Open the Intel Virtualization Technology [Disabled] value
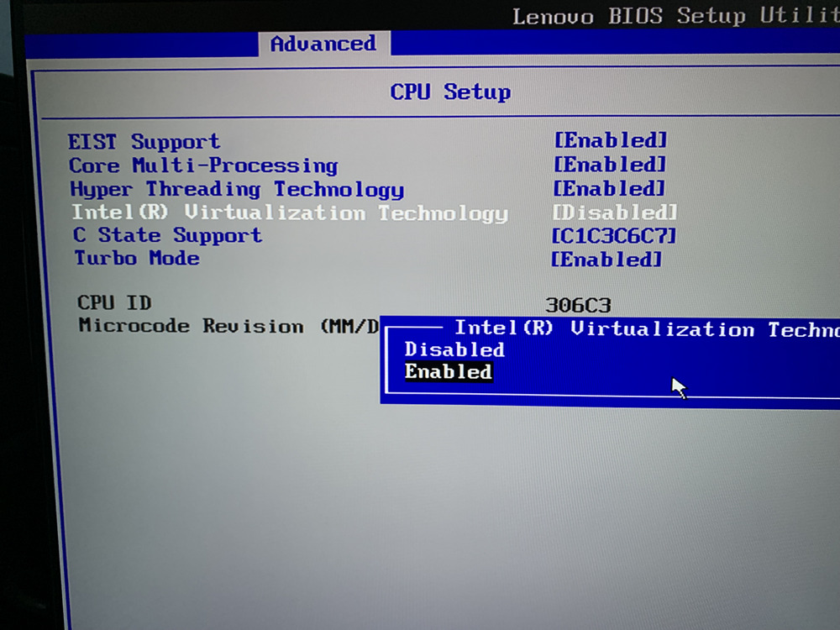Viewport: 840px width, 630px height. tap(615, 213)
